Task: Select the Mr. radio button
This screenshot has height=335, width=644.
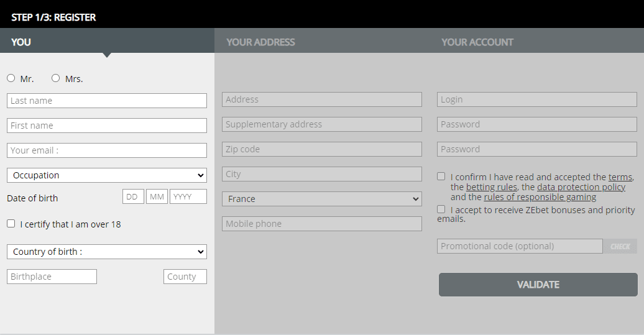Action: pos(11,78)
